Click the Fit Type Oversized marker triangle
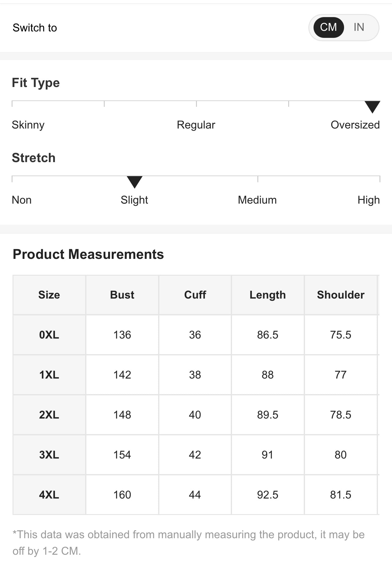This screenshot has height=566, width=392. point(372,107)
